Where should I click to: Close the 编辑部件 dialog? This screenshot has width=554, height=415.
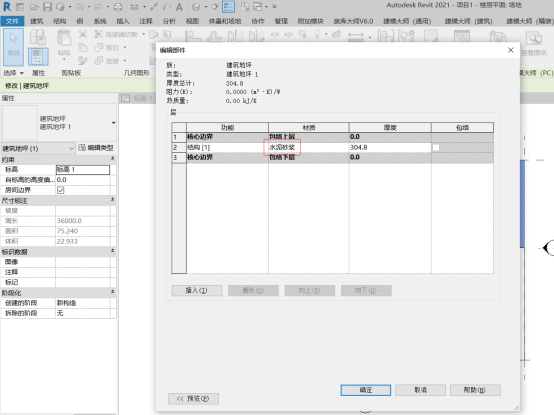tap(511, 50)
